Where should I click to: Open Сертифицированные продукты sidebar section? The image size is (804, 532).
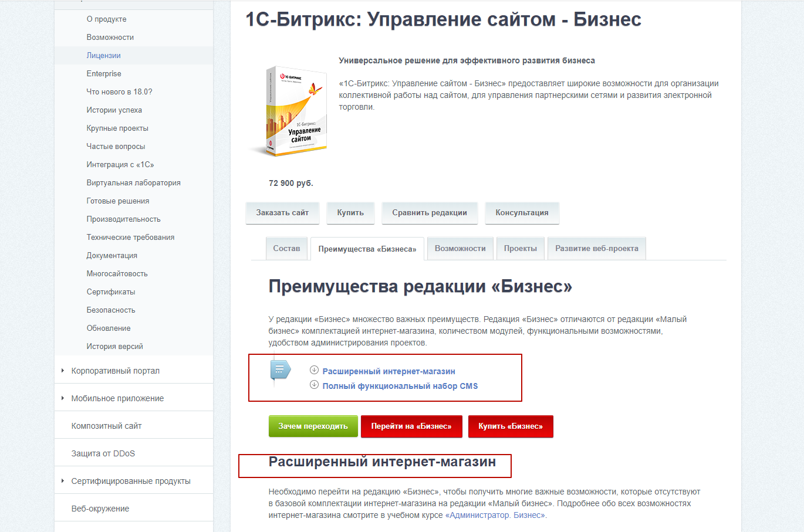click(x=131, y=481)
